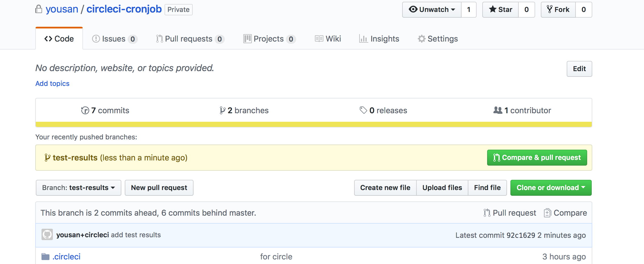Image resolution: width=644 pixels, height=264 pixels.
Task: Click the yousan+circleci commit avatar
Action: point(47,235)
